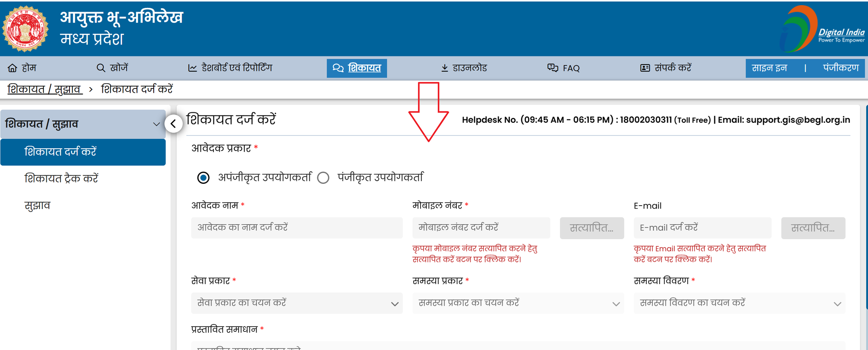This screenshot has height=350, width=868.
Task: Click the पंजीकरण button
Action: [x=841, y=68]
